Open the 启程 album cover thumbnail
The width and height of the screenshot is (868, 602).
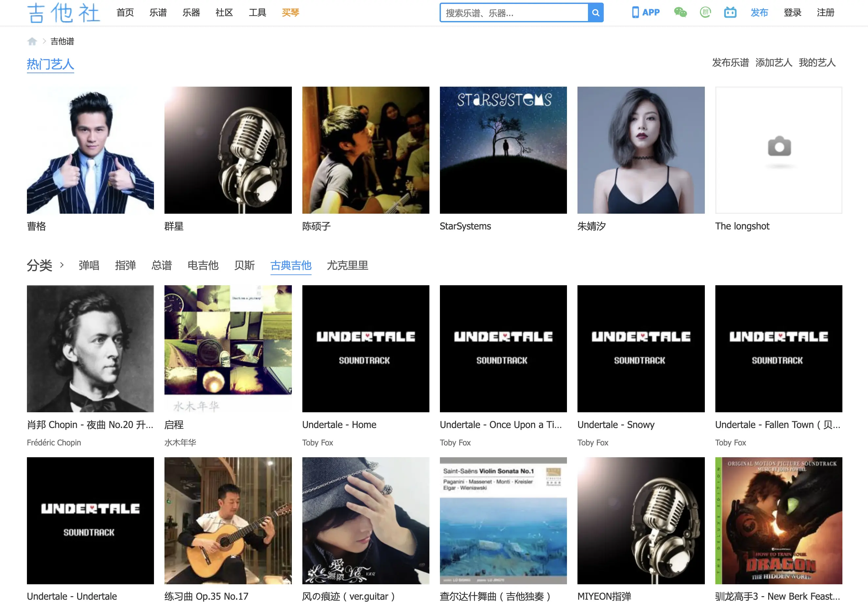tap(228, 349)
